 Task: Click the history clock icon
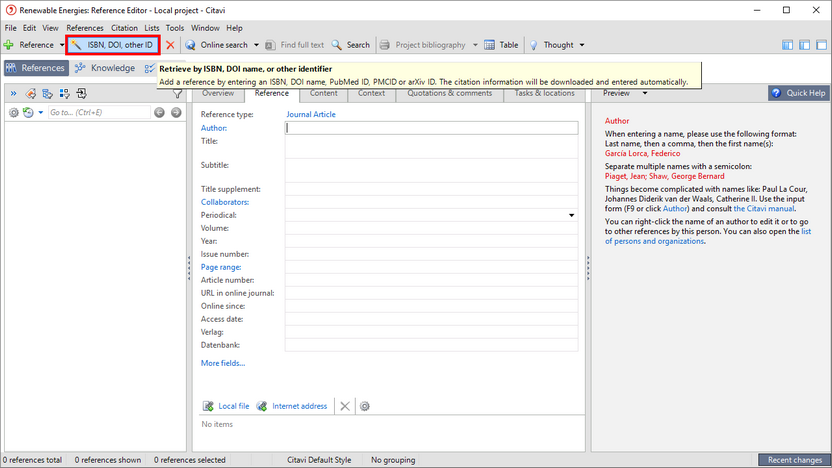(x=28, y=112)
